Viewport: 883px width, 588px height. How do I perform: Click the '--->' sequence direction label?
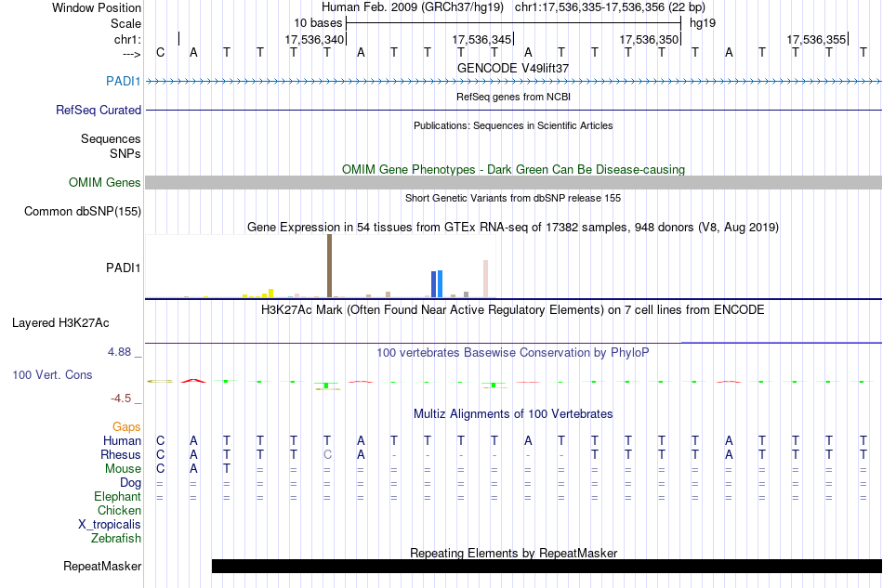click(x=131, y=54)
